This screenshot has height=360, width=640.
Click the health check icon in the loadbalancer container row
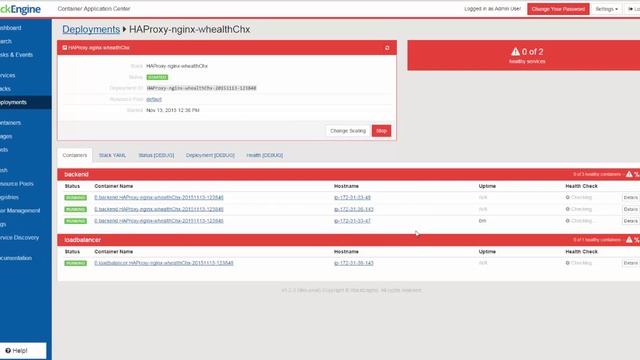[567, 263]
